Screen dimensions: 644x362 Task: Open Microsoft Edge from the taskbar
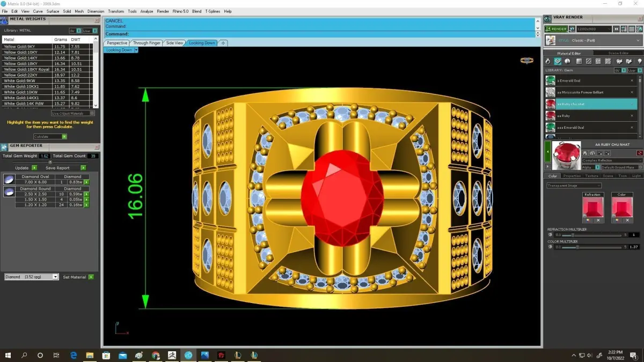click(74, 355)
